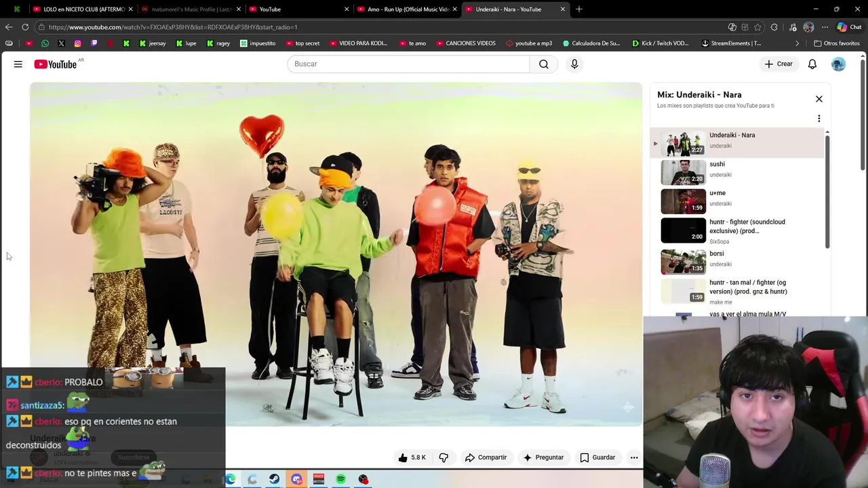Open 'Kick / Twitch VOD' bookmark
The height and width of the screenshot is (488, 868).
pos(661,43)
